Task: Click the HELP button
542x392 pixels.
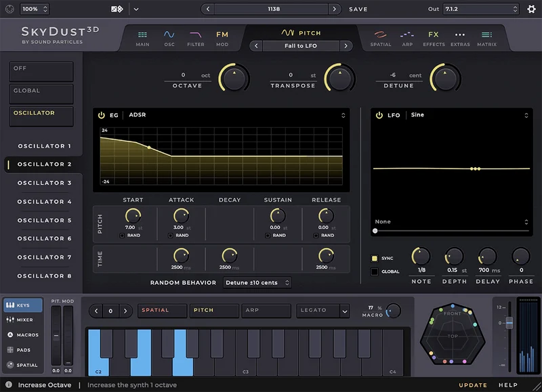Action: (x=507, y=385)
